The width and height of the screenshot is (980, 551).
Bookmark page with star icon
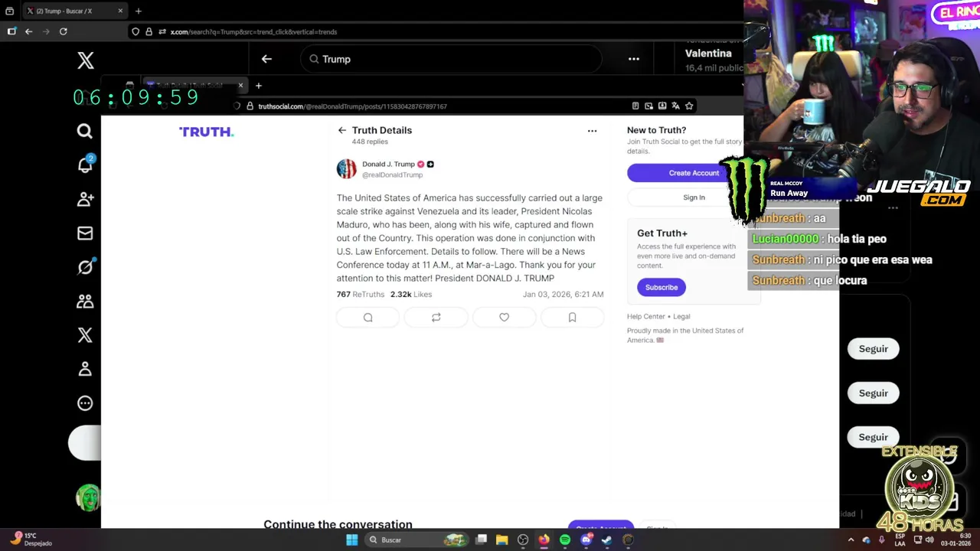click(689, 106)
